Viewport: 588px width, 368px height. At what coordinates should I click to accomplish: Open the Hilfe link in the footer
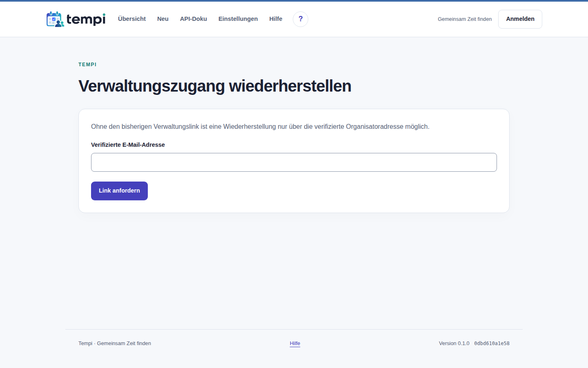click(x=295, y=343)
